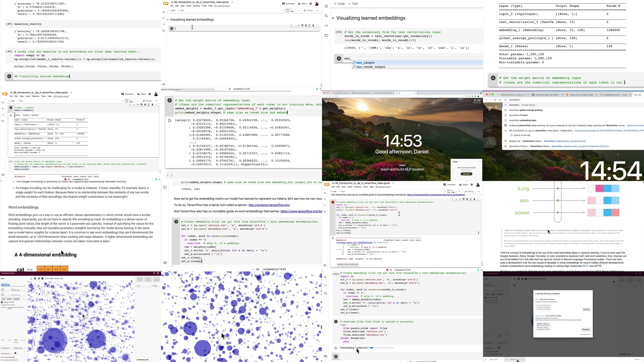
Task: Run the '## Visualizing learned embeddings' cell
Action: point(9,76)
